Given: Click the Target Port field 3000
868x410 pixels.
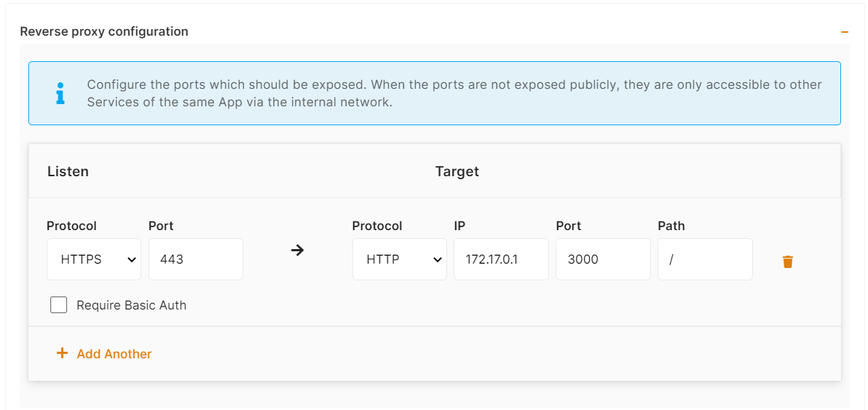Looking at the screenshot, I should point(603,259).
